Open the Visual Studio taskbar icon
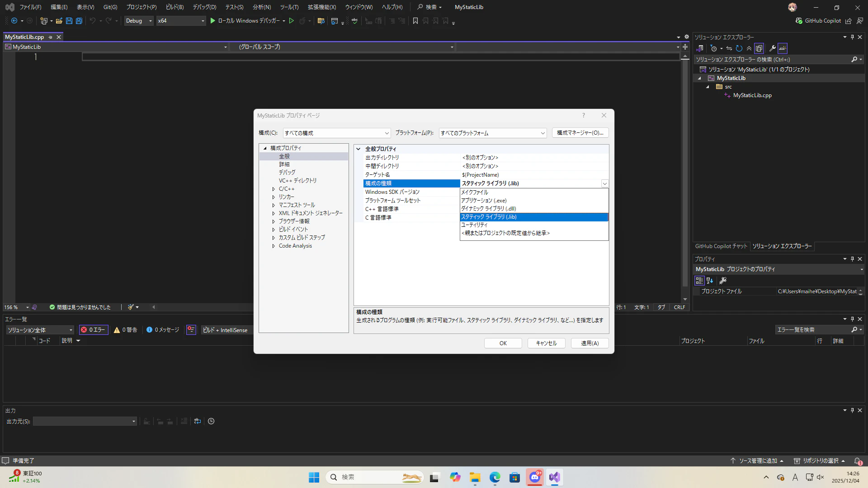868x488 pixels. click(555, 477)
